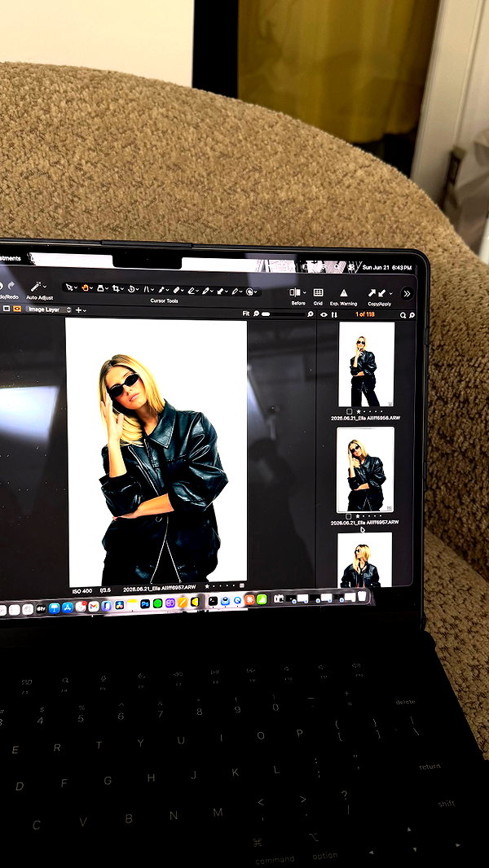Viewport: 489px width, 868px height.
Task: Toggle the Before view
Action: coord(295,292)
